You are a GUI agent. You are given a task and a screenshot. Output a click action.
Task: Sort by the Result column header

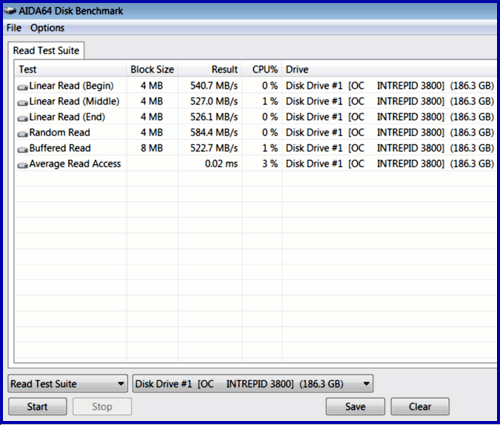(210, 69)
